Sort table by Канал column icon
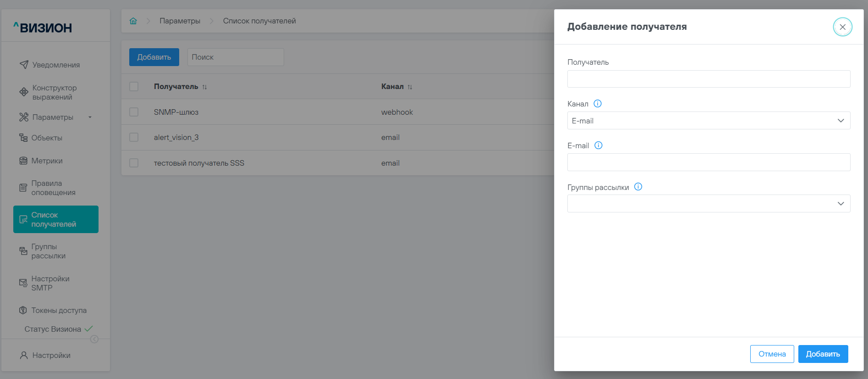The height and width of the screenshot is (379, 868). 410,87
